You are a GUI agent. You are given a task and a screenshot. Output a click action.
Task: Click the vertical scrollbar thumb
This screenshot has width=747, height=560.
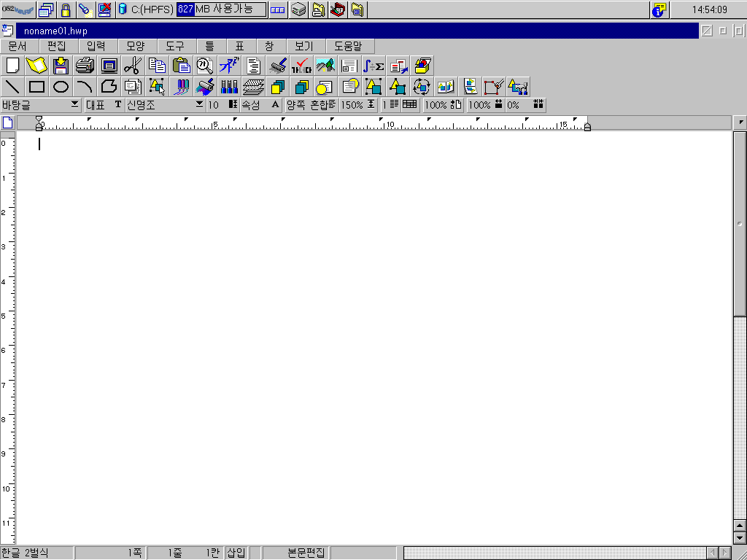740,224
